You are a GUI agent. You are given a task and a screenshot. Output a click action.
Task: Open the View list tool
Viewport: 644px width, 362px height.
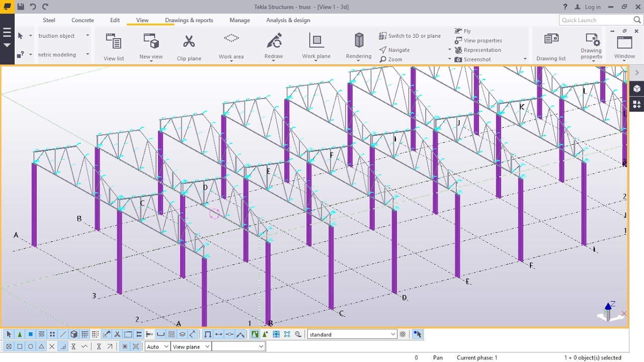(x=114, y=47)
